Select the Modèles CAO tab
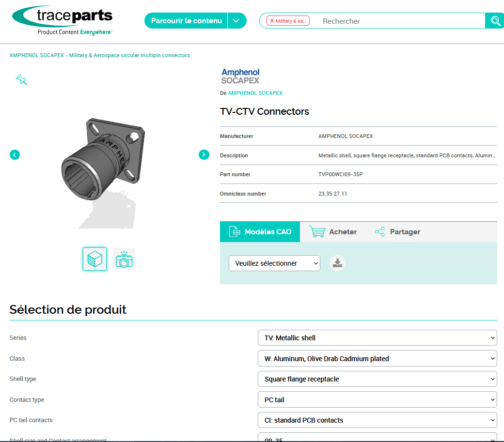This screenshot has height=442, width=504. (x=260, y=232)
